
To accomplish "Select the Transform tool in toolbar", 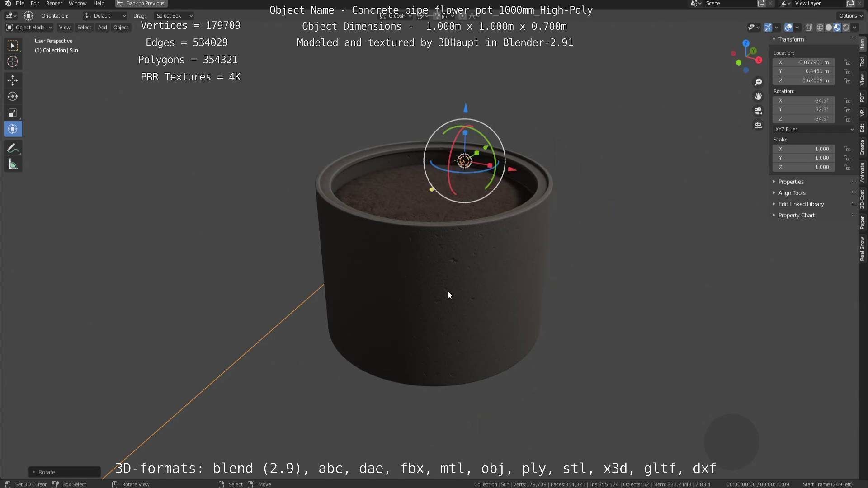I will coord(13,129).
